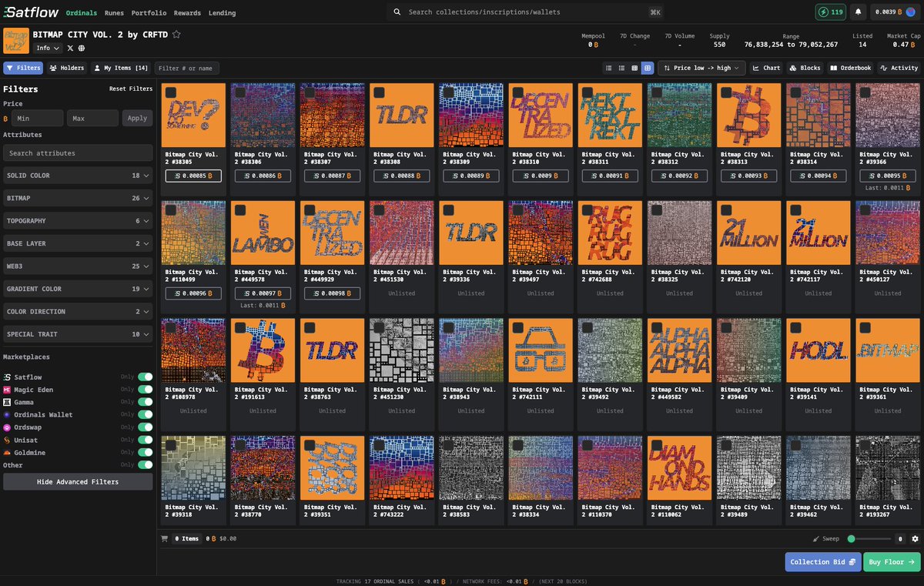
Task: Click the Collection Bid button
Action: (x=822, y=562)
